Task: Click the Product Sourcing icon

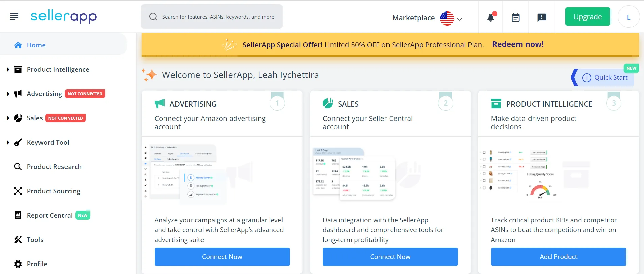Action: click(17, 191)
